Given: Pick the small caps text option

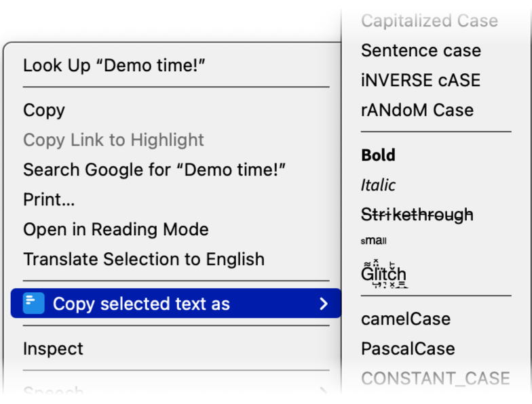Looking at the screenshot, I should point(374,241).
